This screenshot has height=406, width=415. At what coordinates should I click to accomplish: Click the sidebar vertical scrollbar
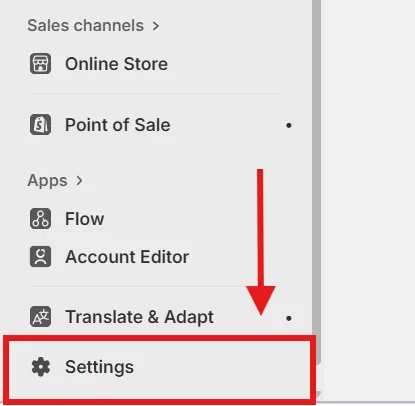click(317, 182)
